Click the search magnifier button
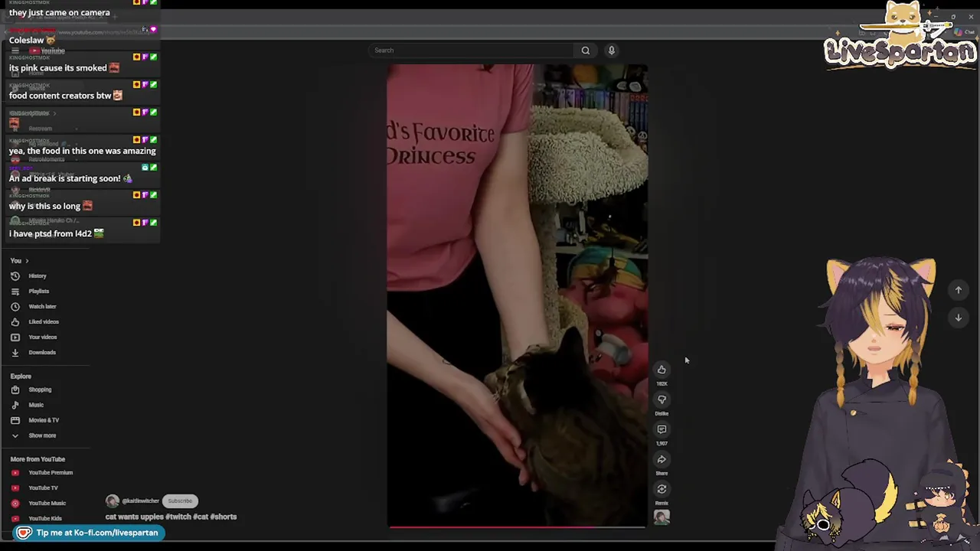The width and height of the screenshot is (980, 551). (x=586, y=51)
